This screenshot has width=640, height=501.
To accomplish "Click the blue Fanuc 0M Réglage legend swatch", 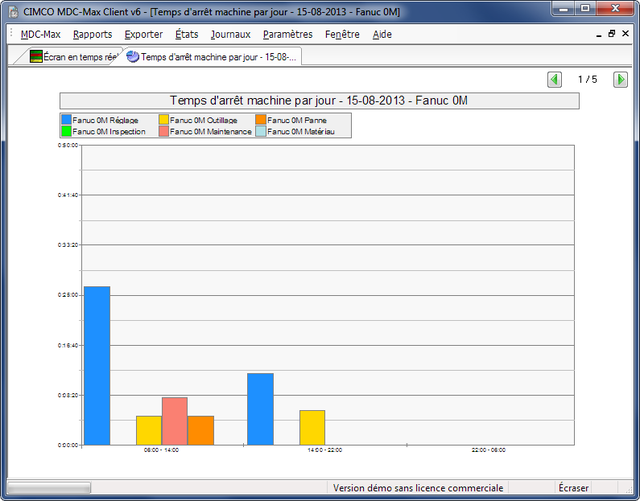I will (66, 120).
